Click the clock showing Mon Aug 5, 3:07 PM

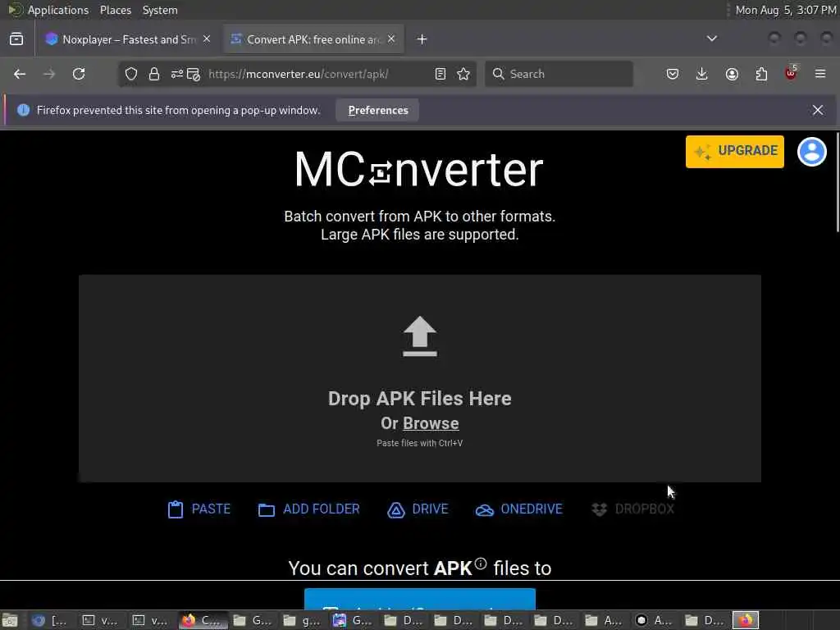(785, 10)
